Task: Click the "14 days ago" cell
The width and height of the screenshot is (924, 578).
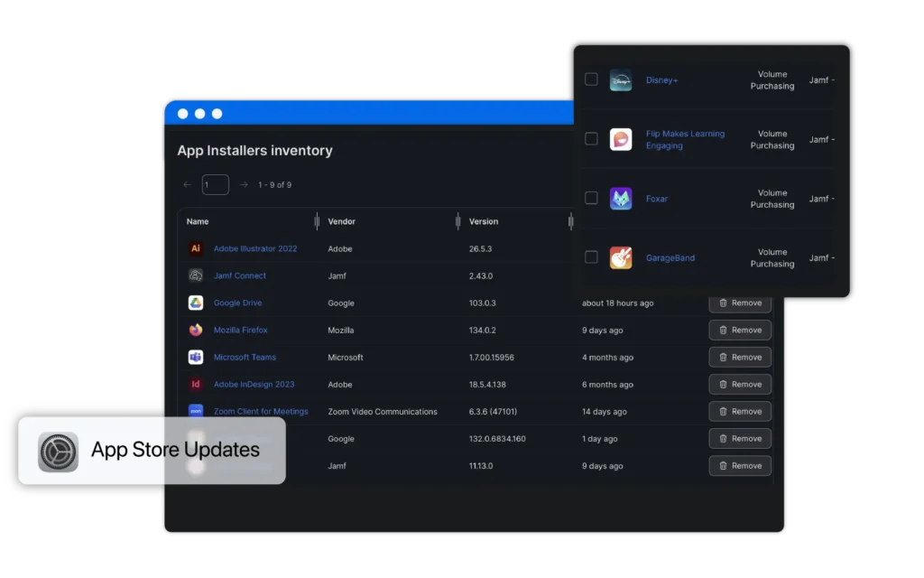Action: (x=604, y=412)
